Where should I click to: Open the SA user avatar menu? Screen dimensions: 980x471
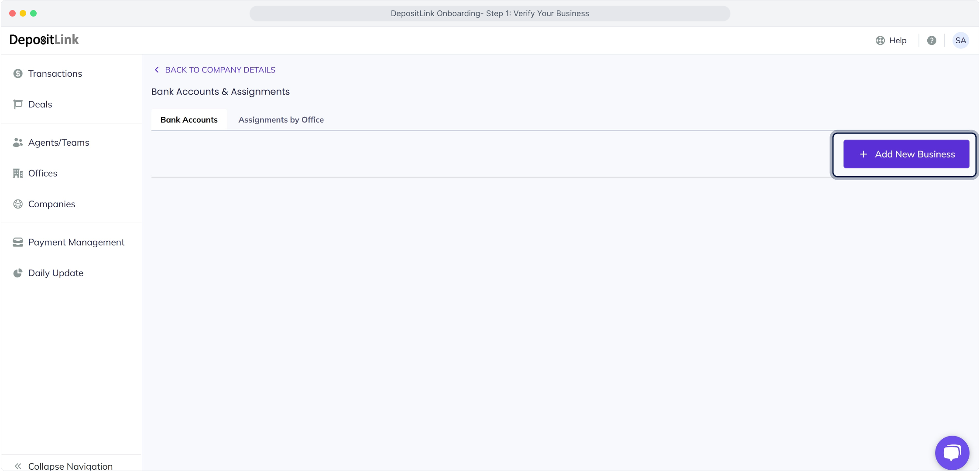960,41
